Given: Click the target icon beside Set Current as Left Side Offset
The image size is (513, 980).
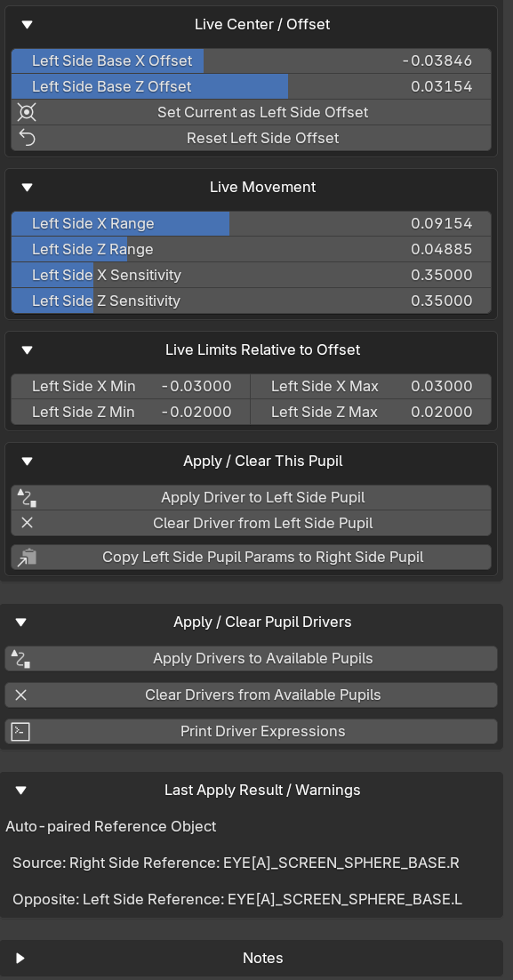Looking at the screenshot, I should click(27, 113).
